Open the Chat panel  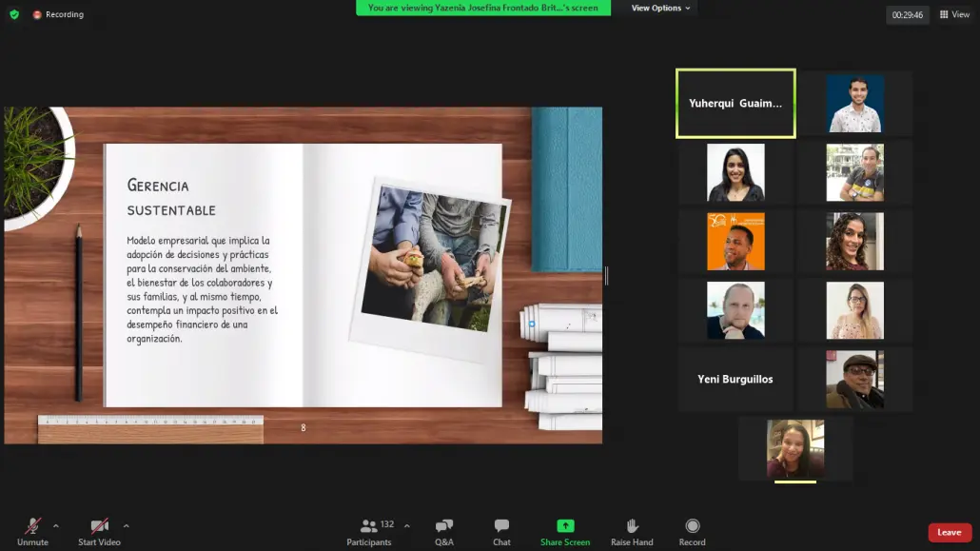point(501,532)
